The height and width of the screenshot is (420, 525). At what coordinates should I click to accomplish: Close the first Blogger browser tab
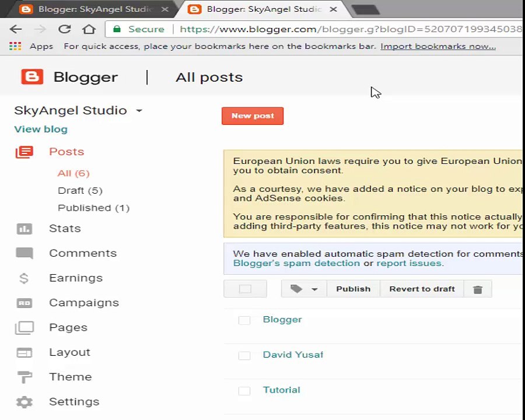point(164,9)
